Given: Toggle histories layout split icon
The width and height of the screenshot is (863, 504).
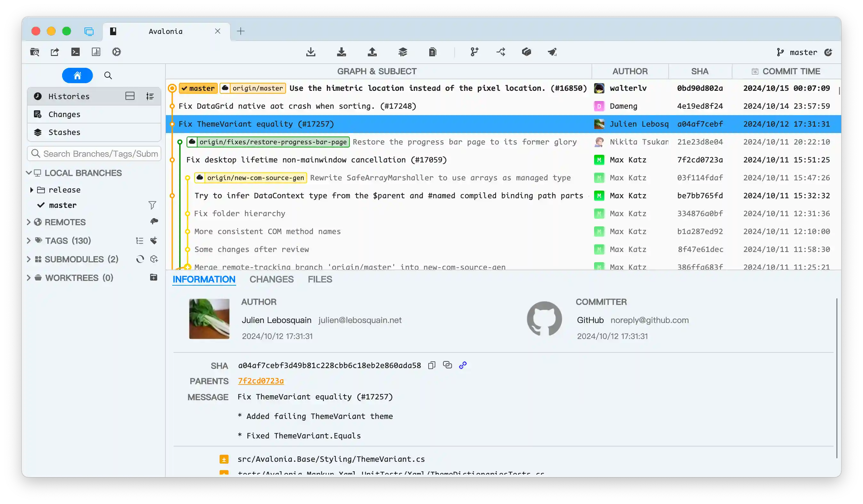Looking at the screenshot, I should click(x=130, y=96).
